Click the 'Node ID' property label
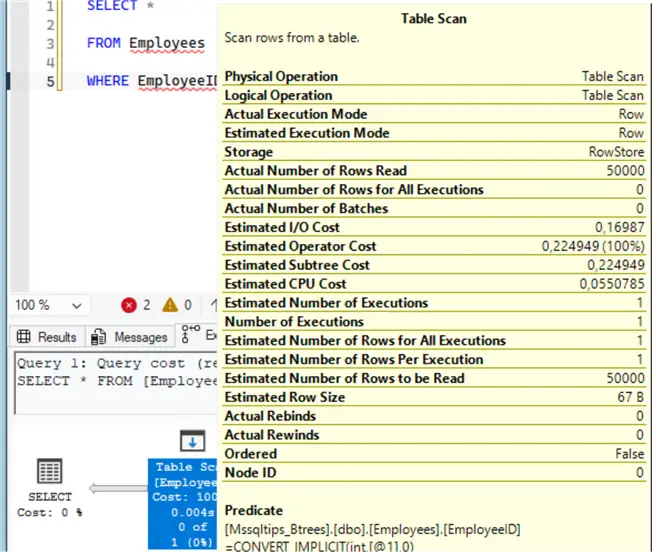This screenshot has height=552, width=652. point(250,473)
